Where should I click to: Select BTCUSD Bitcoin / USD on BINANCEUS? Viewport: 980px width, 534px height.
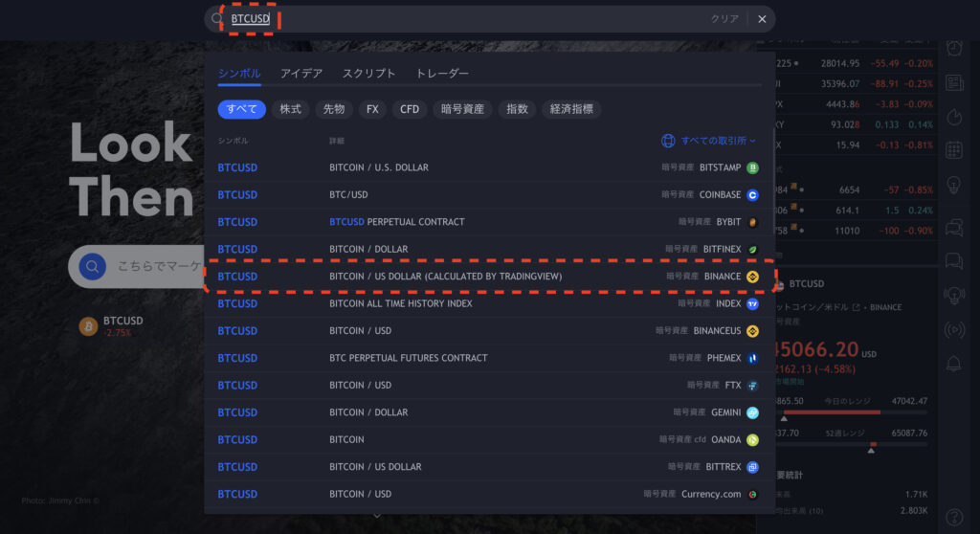489,331
